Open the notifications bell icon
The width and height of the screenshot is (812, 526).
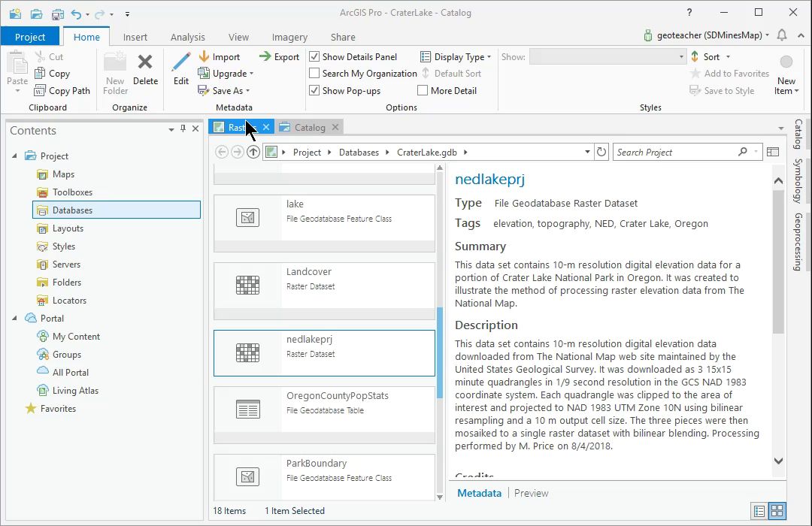(x=782, y=35)
